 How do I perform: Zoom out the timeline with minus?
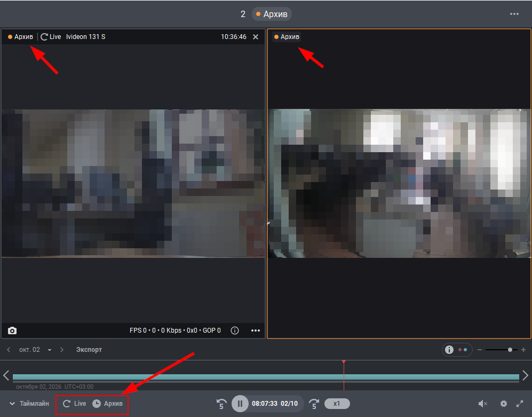pos(480,350)
